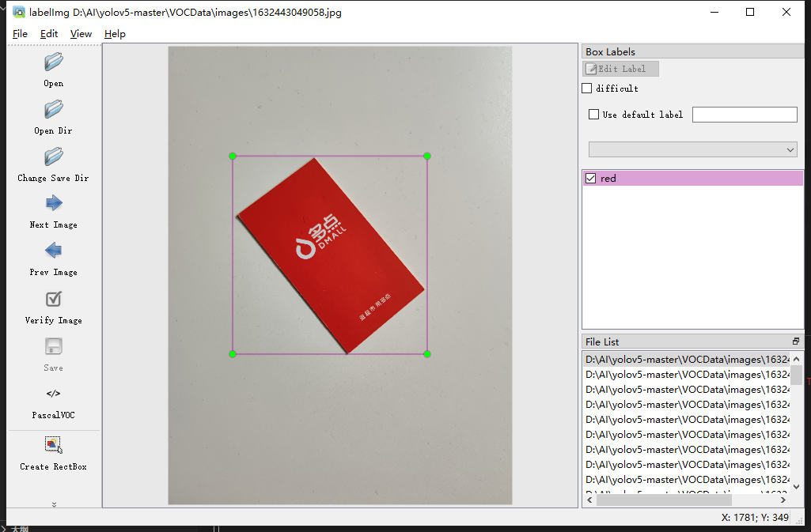Float the File List panel
This screenshot has width=811, height=532.
tap(795, 341)
